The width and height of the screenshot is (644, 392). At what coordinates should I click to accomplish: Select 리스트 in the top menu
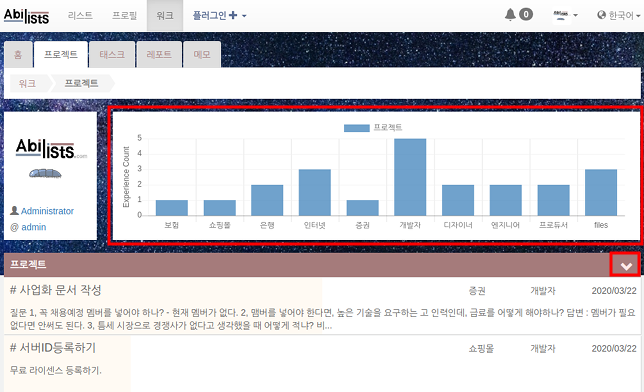coord(80,16)
